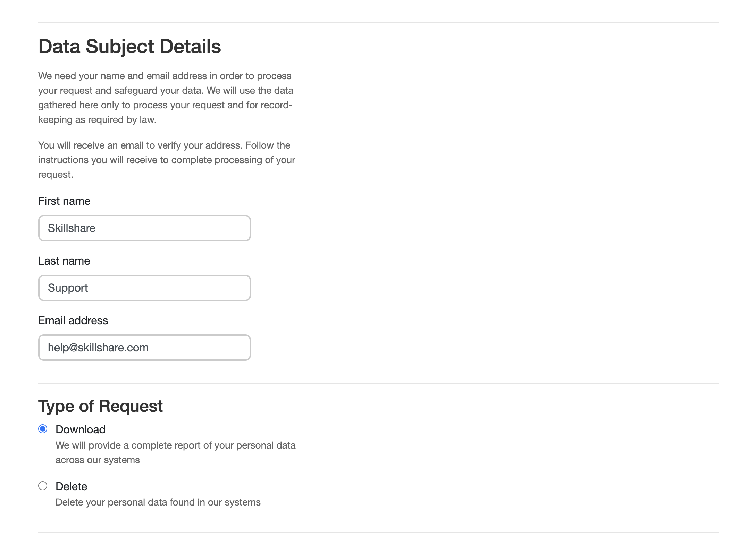Click the Delete option label text

coord(71,486)
